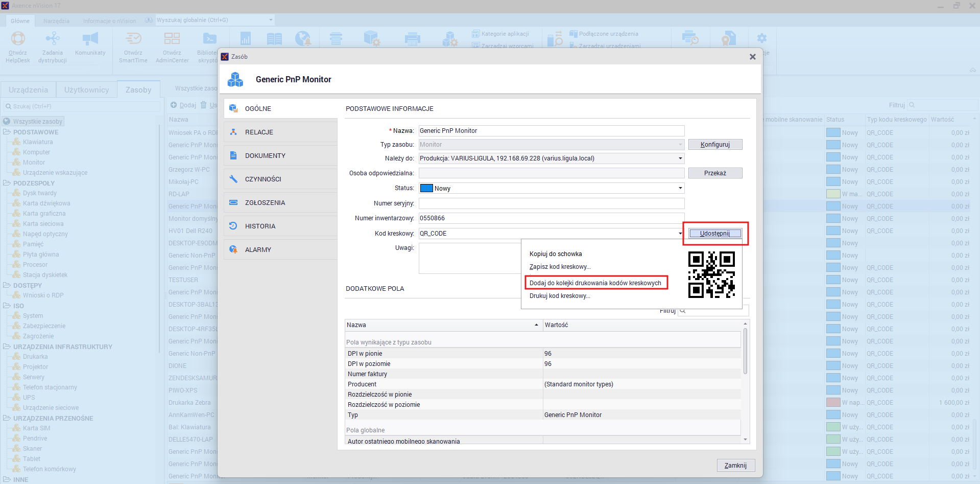Click the Zamknij button

pos(735,466)
